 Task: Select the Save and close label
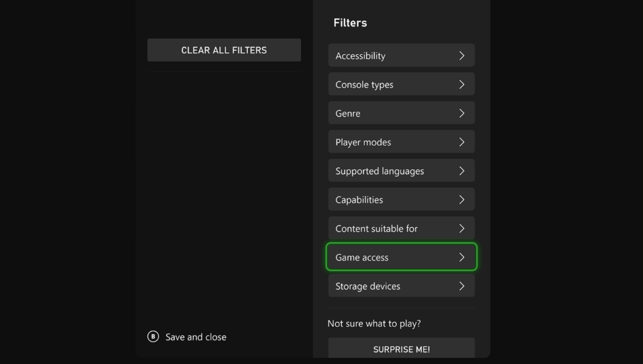point(196,337)
